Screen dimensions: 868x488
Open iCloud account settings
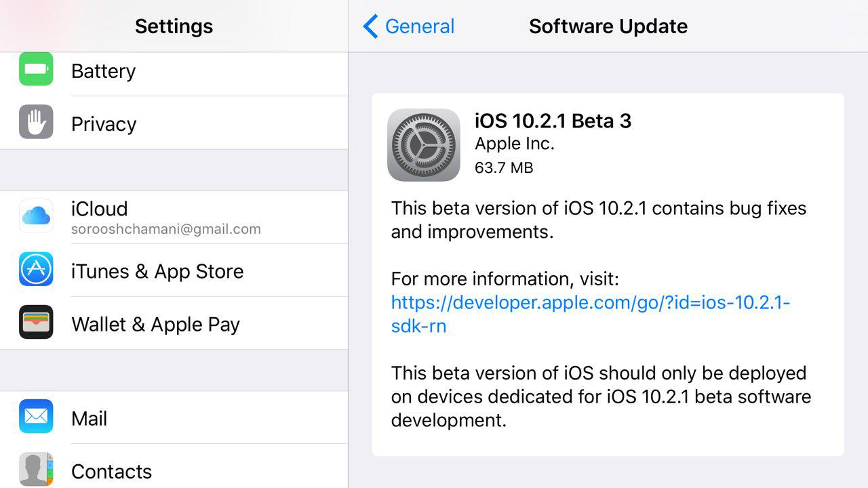174,217
